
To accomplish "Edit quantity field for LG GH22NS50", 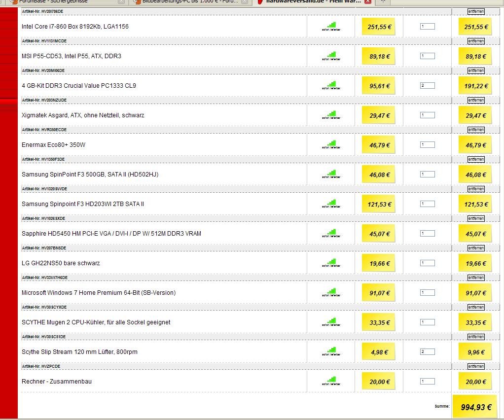I will (x=428, y=263).
